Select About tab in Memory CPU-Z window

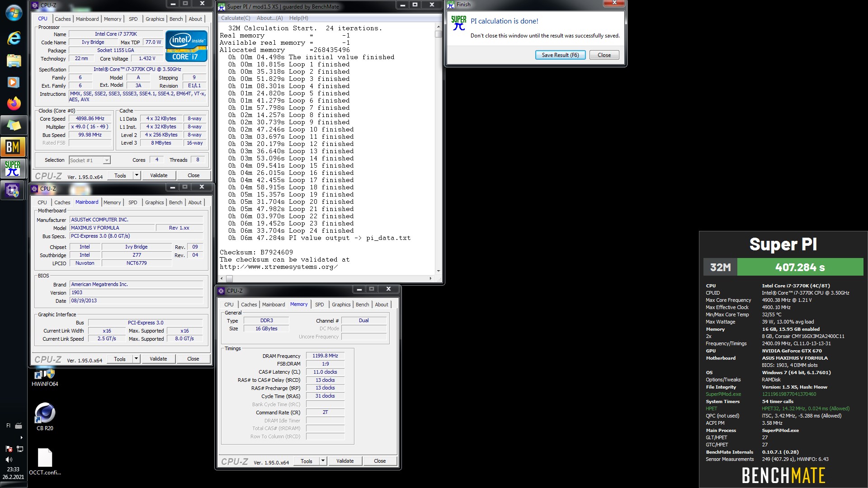382,305
